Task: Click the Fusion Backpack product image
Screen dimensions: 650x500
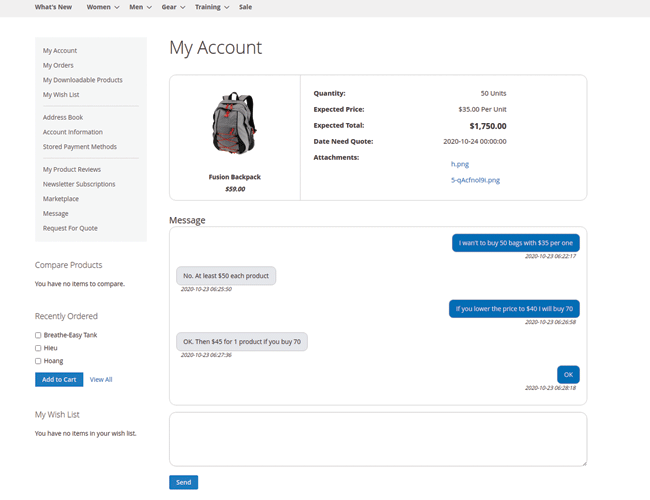Action: point(234,125)
